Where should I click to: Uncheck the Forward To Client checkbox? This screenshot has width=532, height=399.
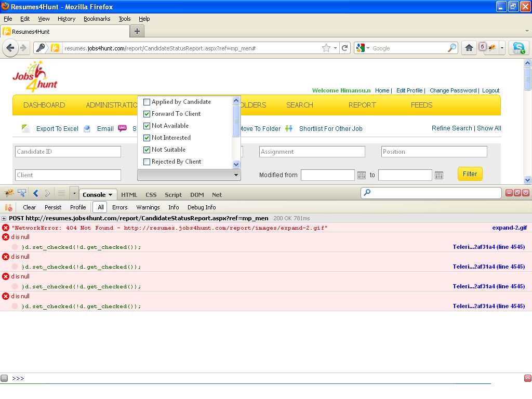[x=147, y=114]
